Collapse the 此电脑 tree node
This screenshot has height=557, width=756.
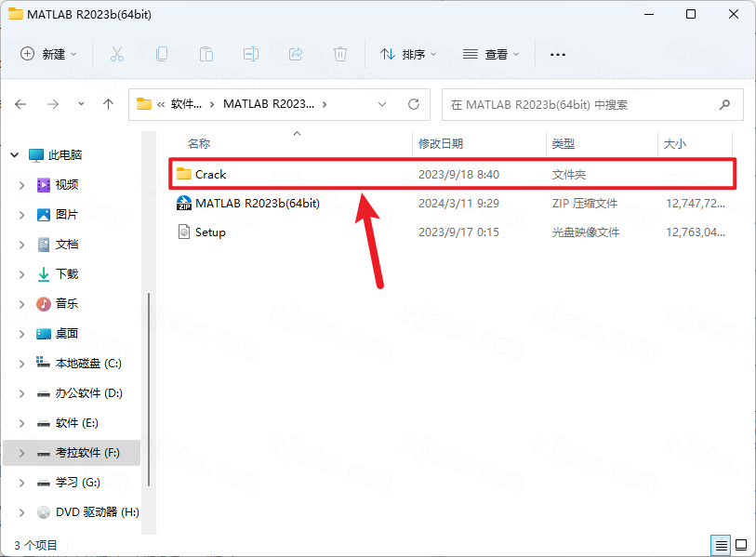pyautogui.click(x=12, y=155)
